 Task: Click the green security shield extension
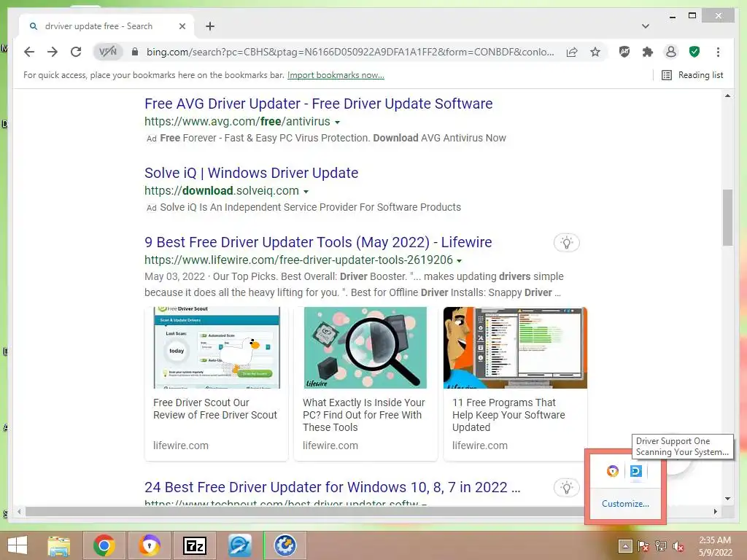pos(694,52)
